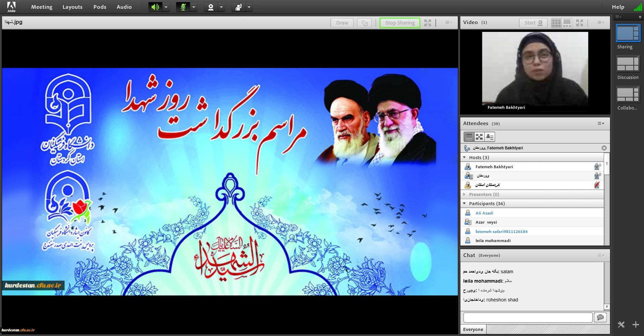Click the Draw button
The image size is (644, 336).
tap(342, 23)
